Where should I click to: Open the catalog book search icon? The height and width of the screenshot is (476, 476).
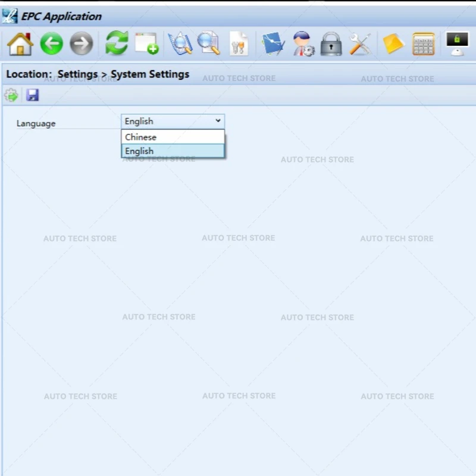point(180,43)
